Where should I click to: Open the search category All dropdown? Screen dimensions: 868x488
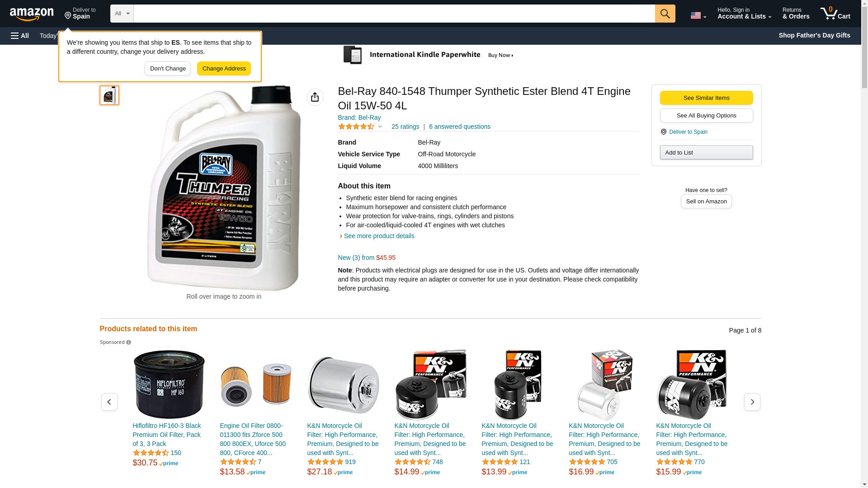122,14
